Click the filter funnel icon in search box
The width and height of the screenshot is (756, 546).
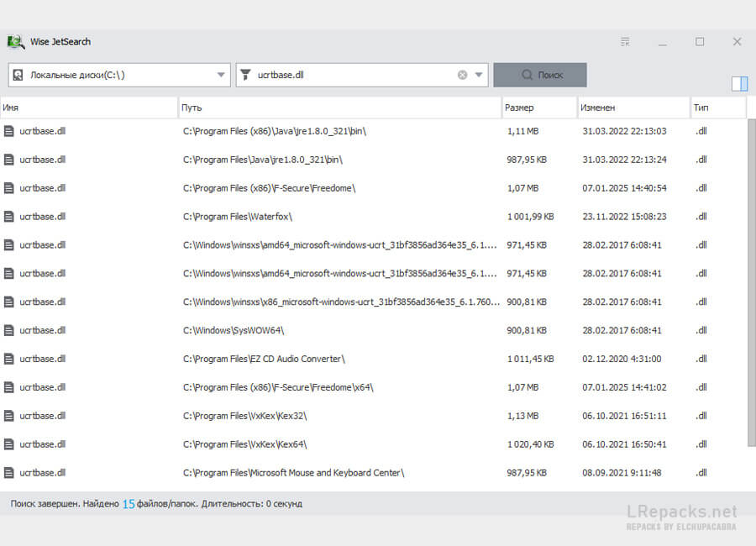pyautogui.click(x=246, y=75)
